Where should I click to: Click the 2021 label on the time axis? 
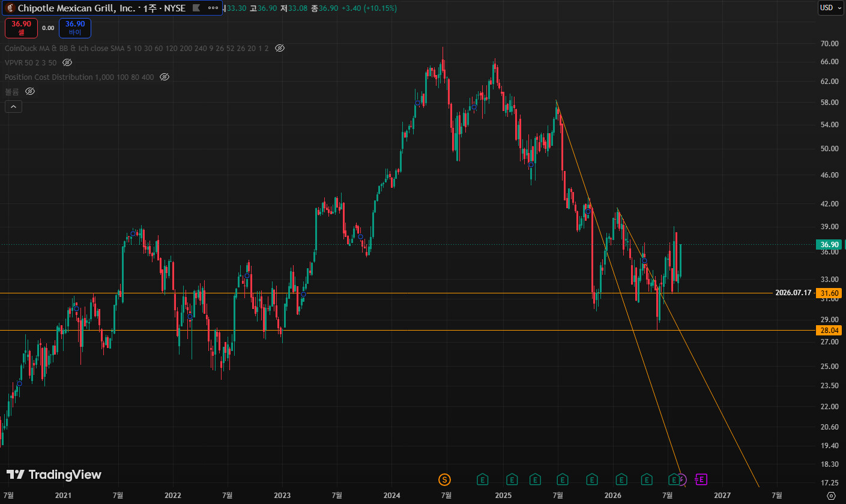tap(63, 496)
